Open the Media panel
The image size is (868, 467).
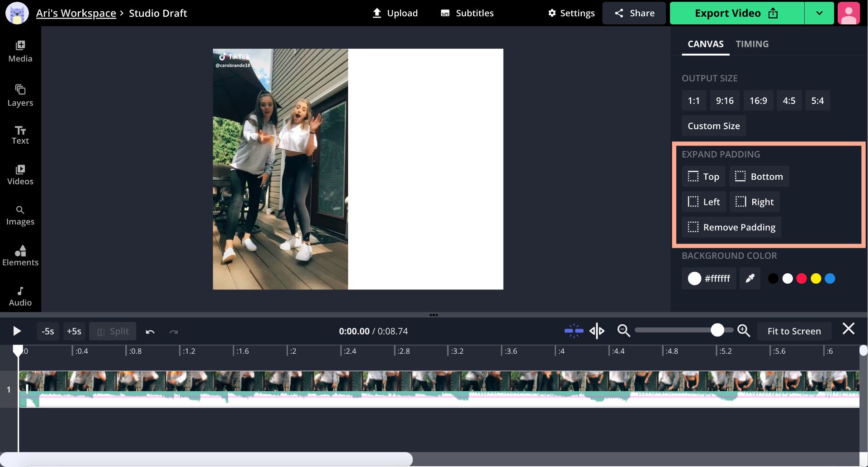[x=20, y=51]
